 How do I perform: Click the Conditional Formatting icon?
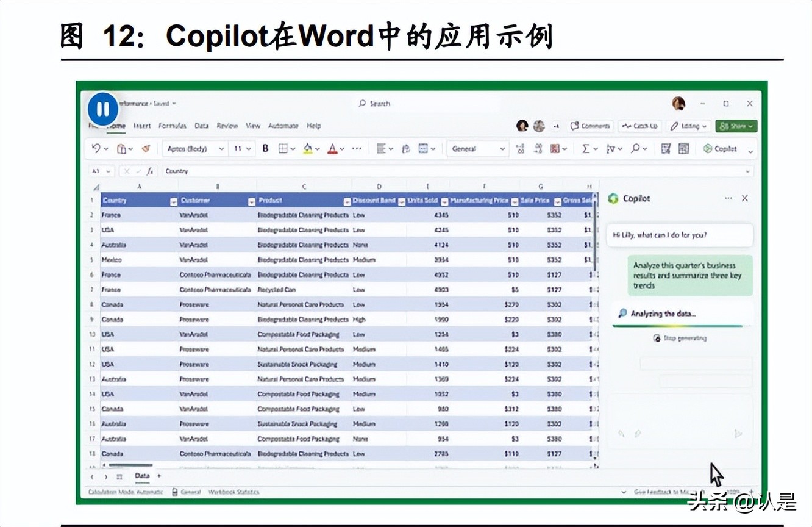555,148
